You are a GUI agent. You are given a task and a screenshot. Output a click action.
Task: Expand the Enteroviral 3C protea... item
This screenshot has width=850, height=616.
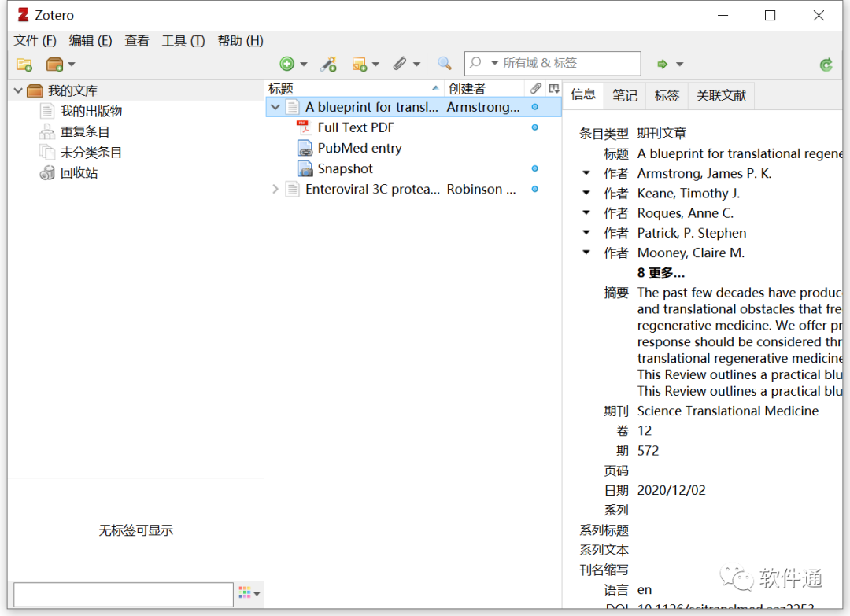pos(275,189)
